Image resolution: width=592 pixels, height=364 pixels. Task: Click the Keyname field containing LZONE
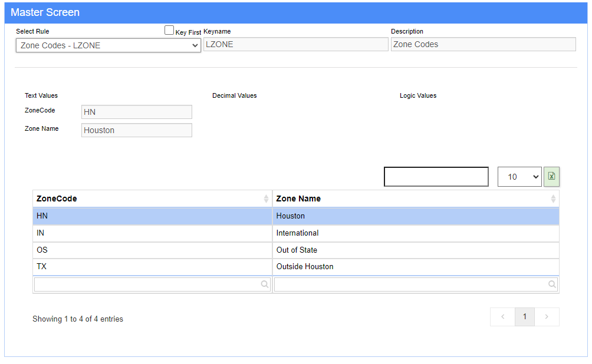tap(295, 44)
